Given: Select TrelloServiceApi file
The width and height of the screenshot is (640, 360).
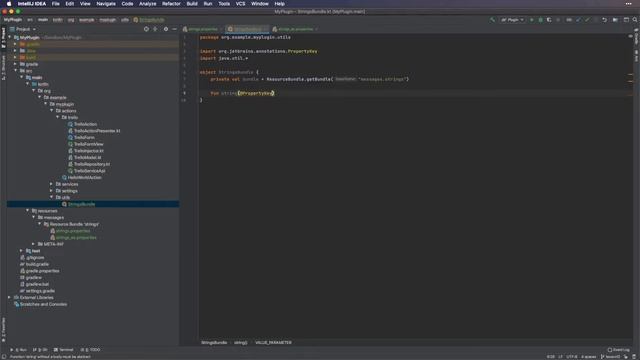Looking at the screenshot, I should pos(89,171).
